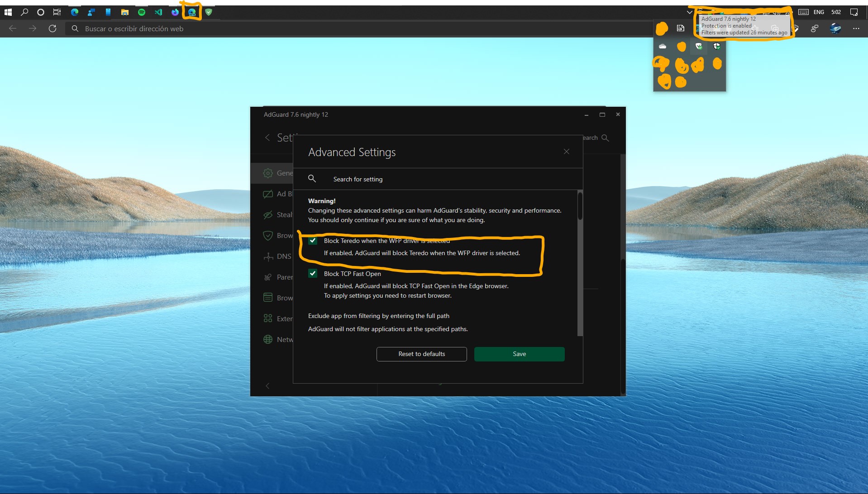
Task: Open Browser Assistant sidebar tab
Action: point(272,298)
